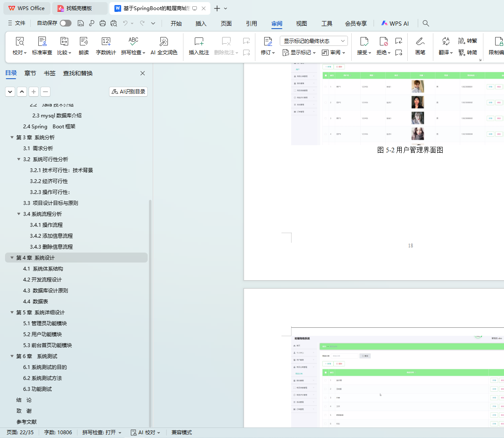The height and width of the screenshot is (438, 504).
Task: Click the outline pane vertical scrollbar
Action: click(150, 313)
